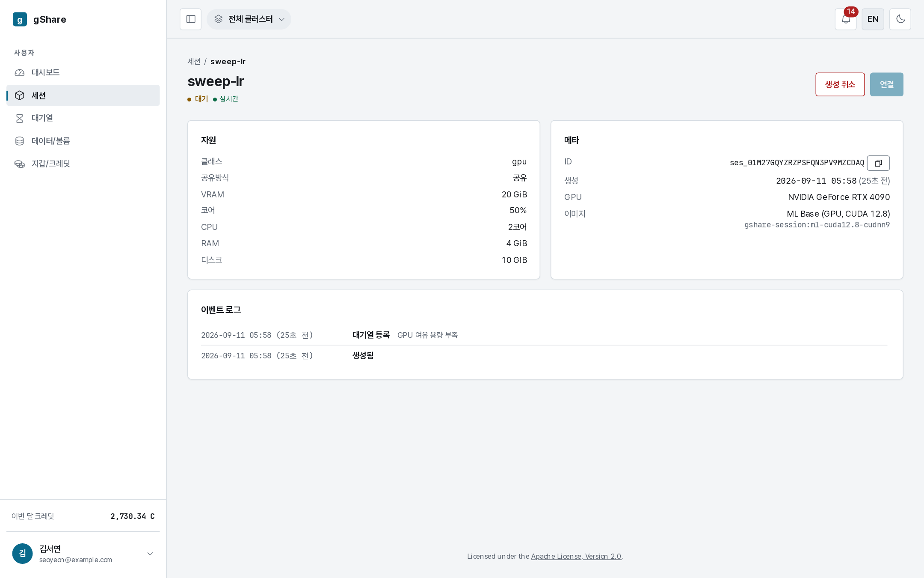The image size is (924, 578).
Task: Expand the 전체 클러스터 selector
Action: pyautogui.click(x=249, y=19)
